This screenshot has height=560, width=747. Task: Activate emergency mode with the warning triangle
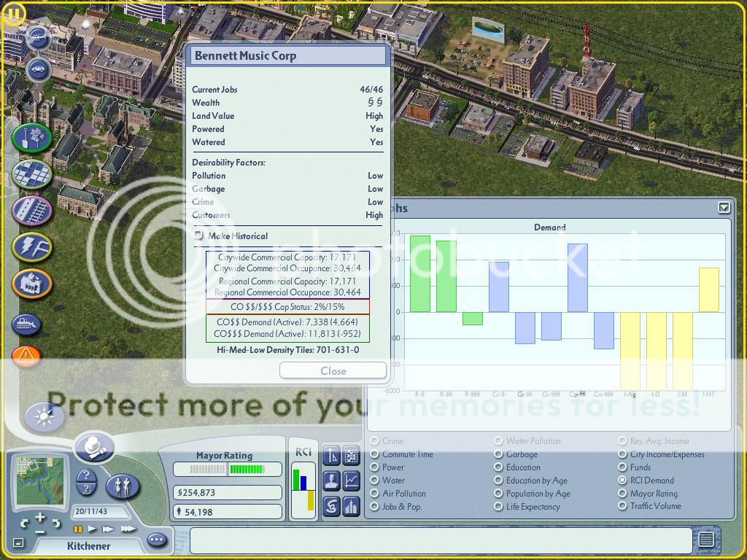click(26, 354)
